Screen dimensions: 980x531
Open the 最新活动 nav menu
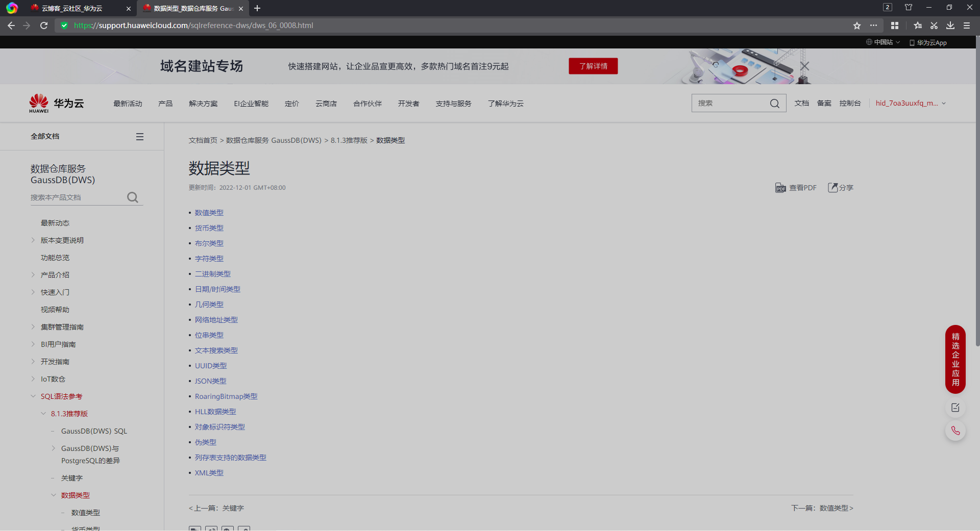(x=128, y=104)
